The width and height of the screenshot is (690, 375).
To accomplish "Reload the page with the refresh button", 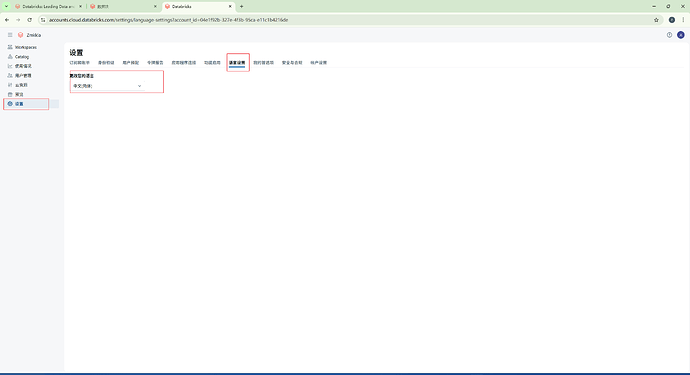I will click(29, 20).
